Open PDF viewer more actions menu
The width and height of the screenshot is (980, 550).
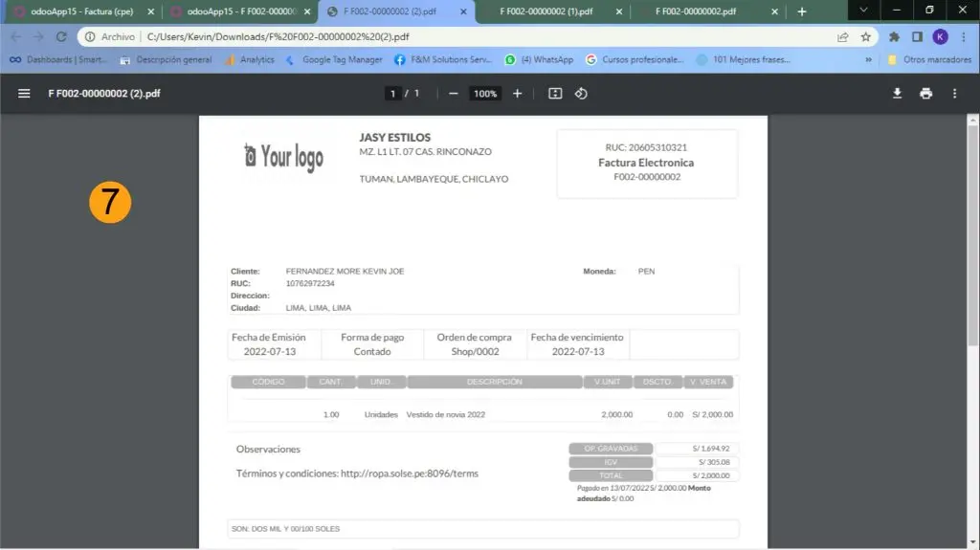(954, 94)
